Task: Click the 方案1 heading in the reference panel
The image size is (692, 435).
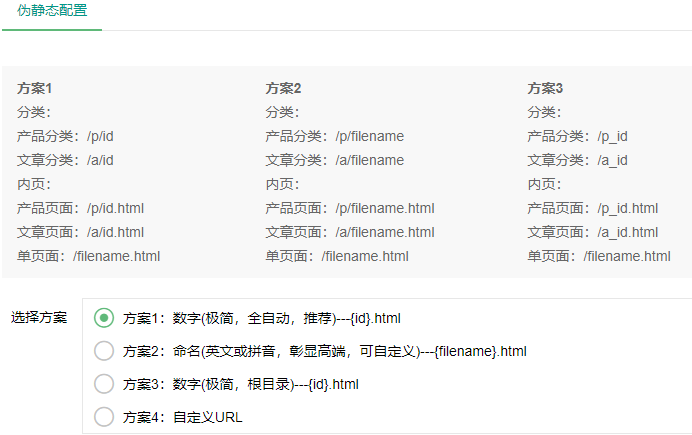Action: (x=34, y=88)
